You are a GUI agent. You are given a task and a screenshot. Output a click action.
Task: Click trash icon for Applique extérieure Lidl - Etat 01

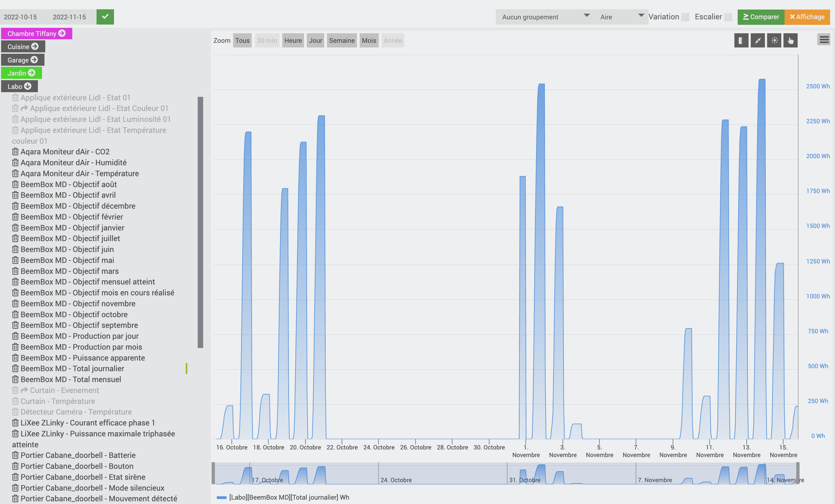pos(15,98)
